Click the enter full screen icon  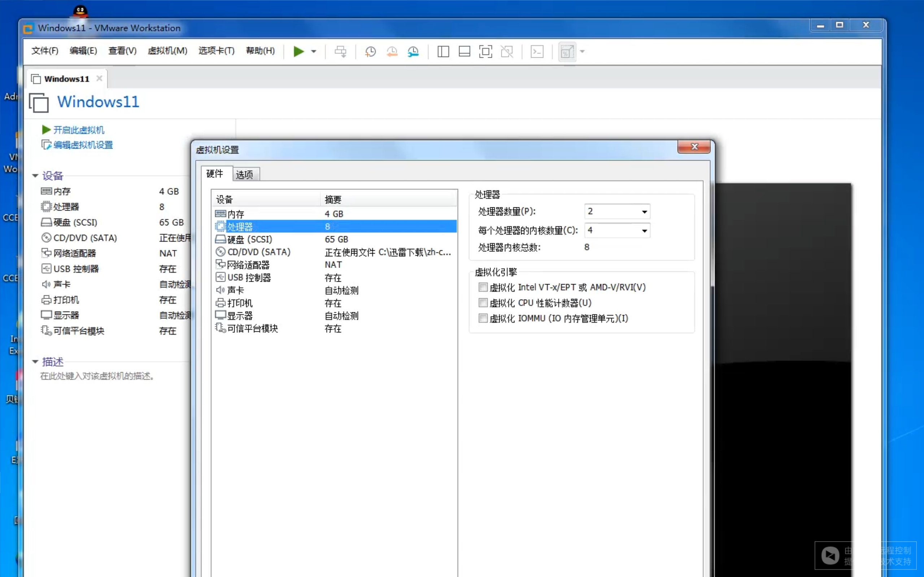pyautogui.click(x=485, y=51)
